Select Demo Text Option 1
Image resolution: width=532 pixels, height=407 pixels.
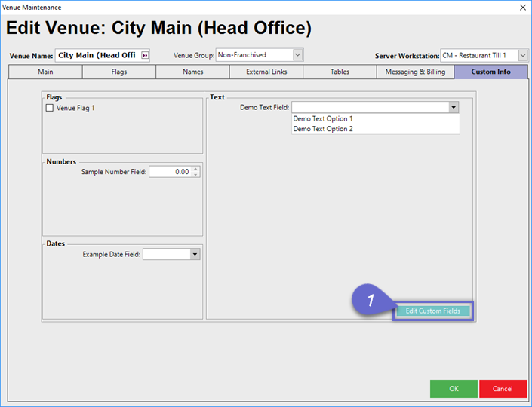pyautogui.click(x=323, y=118)
